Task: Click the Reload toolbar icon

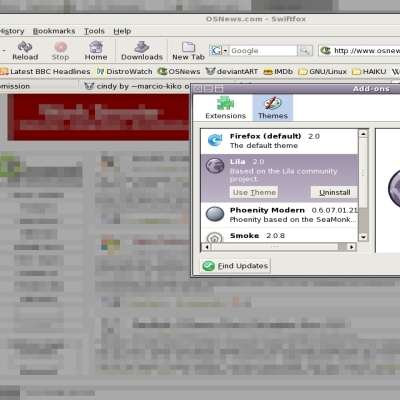Action: pos(25,51)
